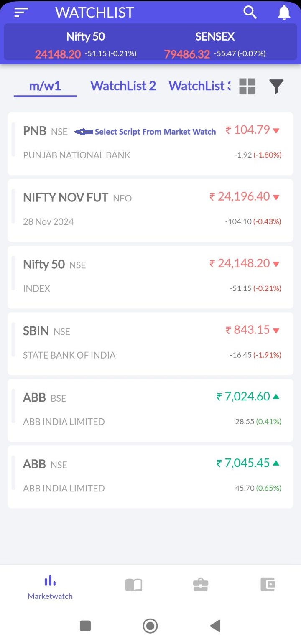Switch to grid view icon

pyautogui.click(x=247, y=87)
